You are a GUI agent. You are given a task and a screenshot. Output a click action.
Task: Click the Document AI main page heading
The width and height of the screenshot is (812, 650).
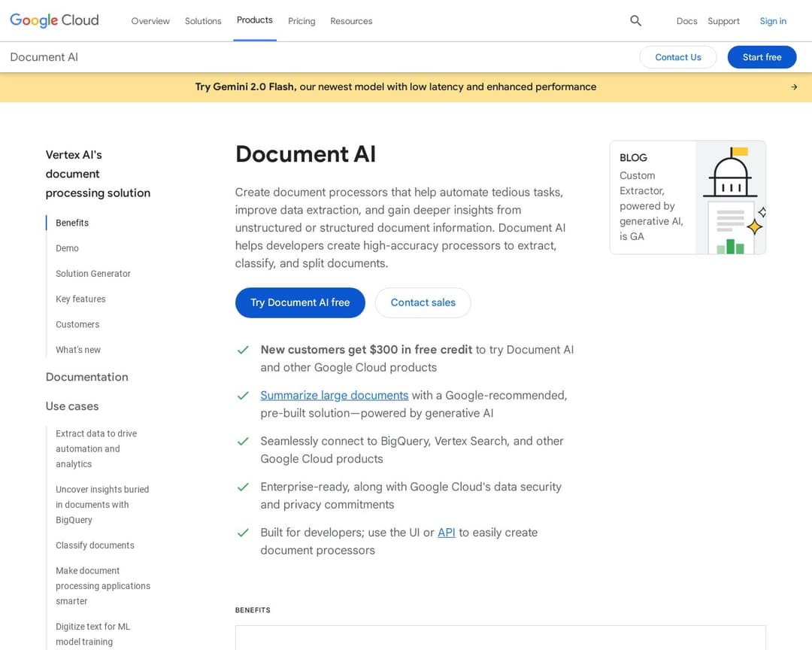point(305,154)
